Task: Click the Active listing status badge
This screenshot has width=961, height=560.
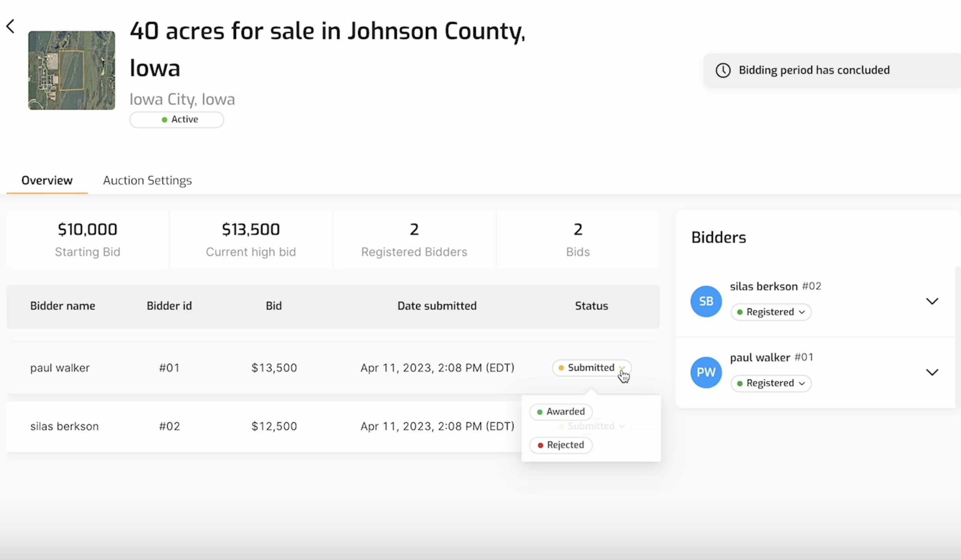Action: (177, 120)
